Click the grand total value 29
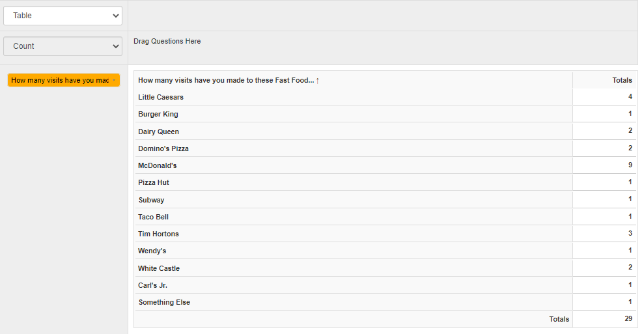The width and height of the screenshot is (644, 334). pyautogui.click(x=628, y=319)
